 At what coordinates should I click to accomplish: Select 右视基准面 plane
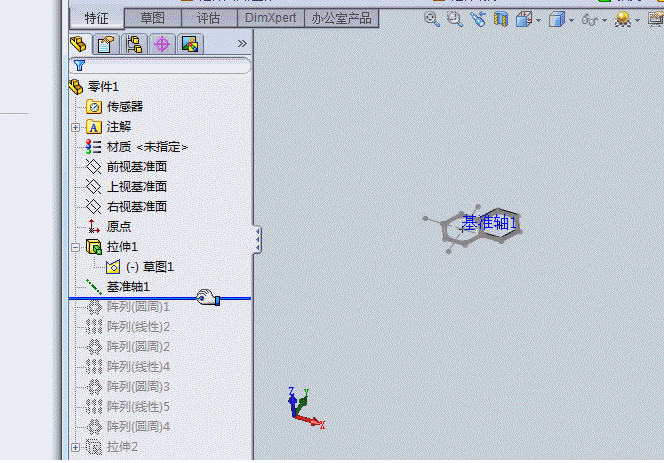pyautogui.click(x=136, y=207)
